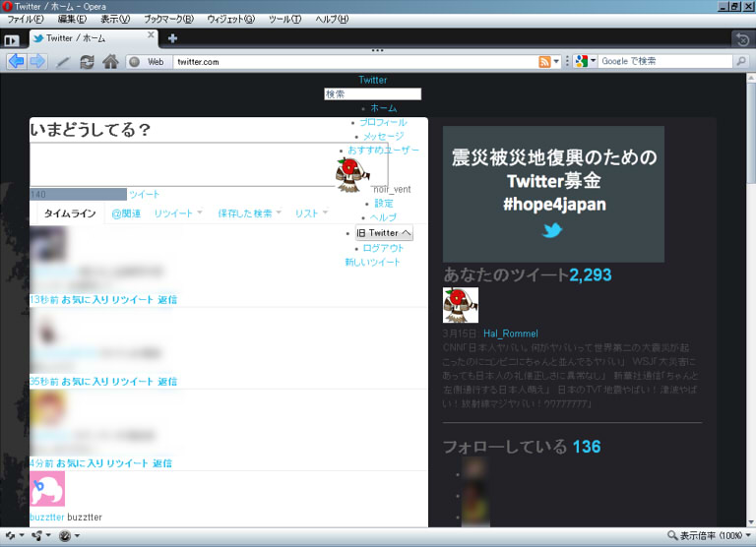This screenshot has width=756, height=547.
Task: Close the Twitter / ホーム tab
Action: coord(151,35)
